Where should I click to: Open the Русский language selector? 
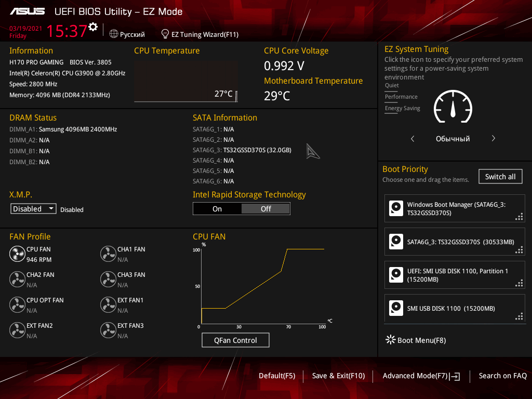(x=132, y=34)
